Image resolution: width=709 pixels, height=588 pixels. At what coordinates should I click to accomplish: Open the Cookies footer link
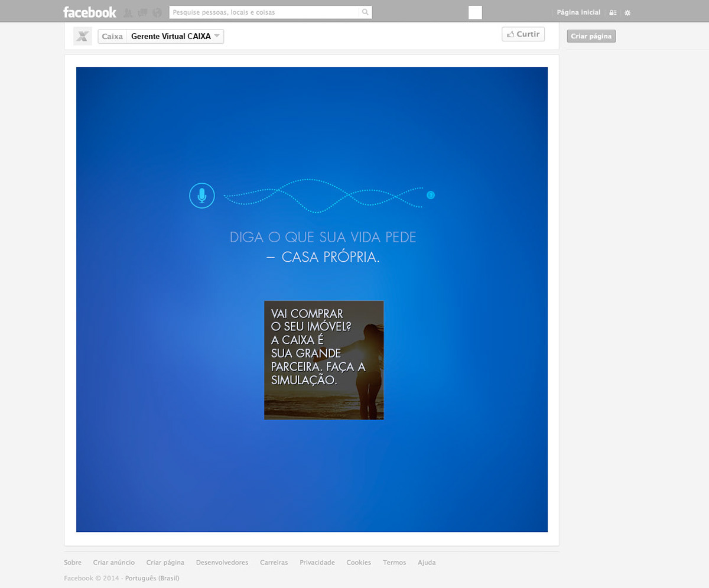pos(359,563)
